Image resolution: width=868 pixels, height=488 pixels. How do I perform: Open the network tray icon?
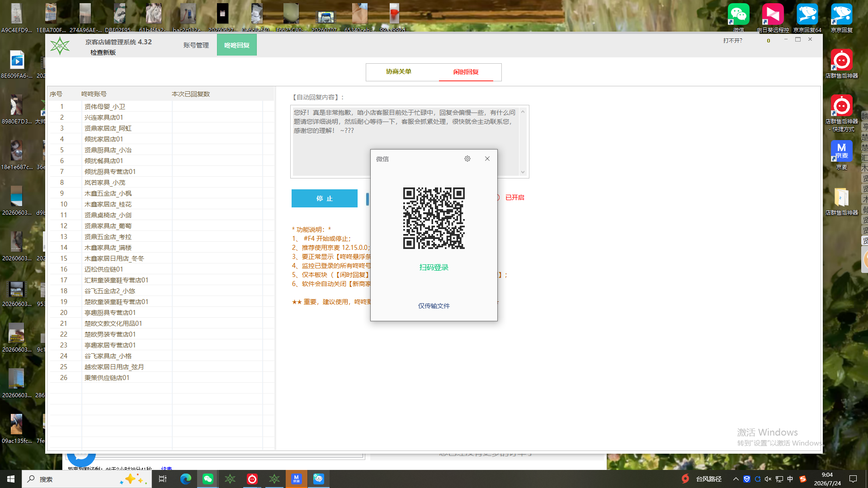(x=779, y=479)
